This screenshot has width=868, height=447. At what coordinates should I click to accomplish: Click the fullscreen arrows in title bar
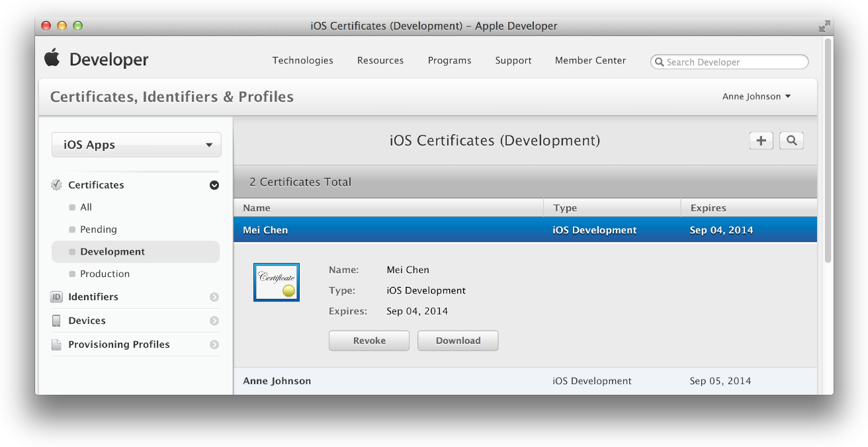pos(824,26)
